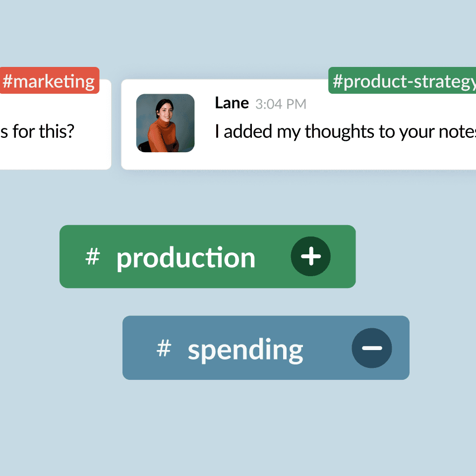Click green pill area between production and plus
This screenshot has height=476, width=476.
[273, 256]
